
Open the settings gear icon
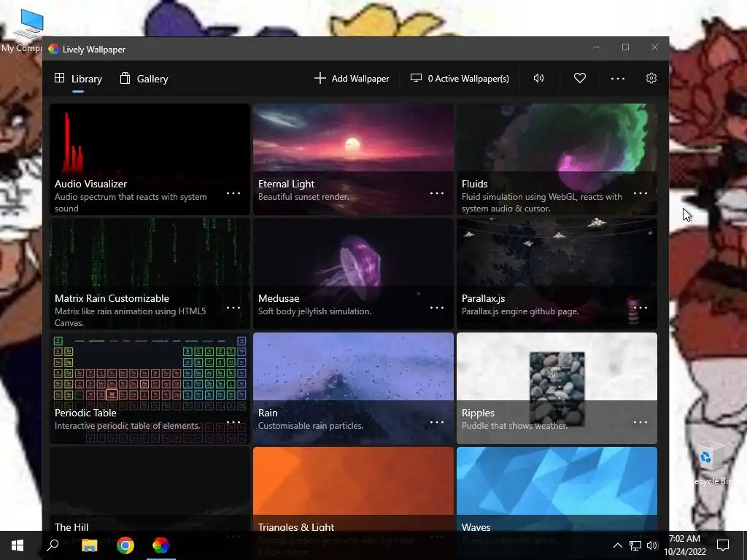click(651, 78)
